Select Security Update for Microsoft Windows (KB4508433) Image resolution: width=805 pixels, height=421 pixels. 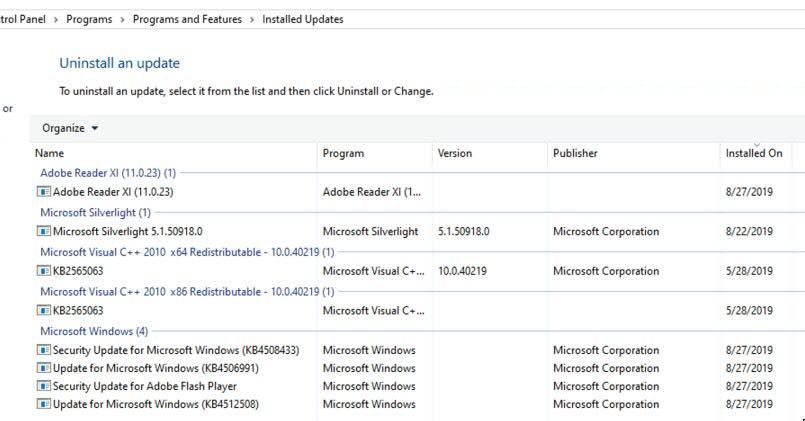point(176,350)
